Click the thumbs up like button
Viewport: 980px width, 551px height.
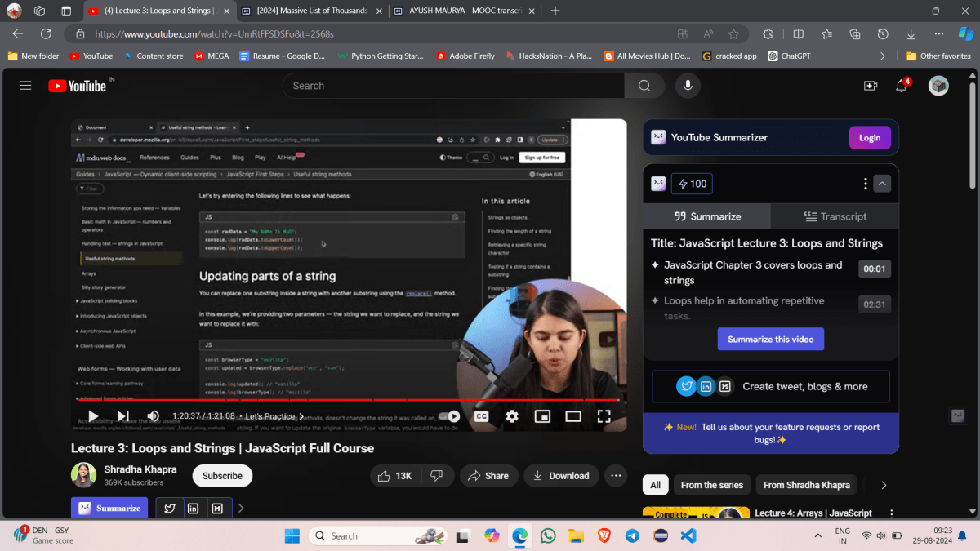coord(394,476)
